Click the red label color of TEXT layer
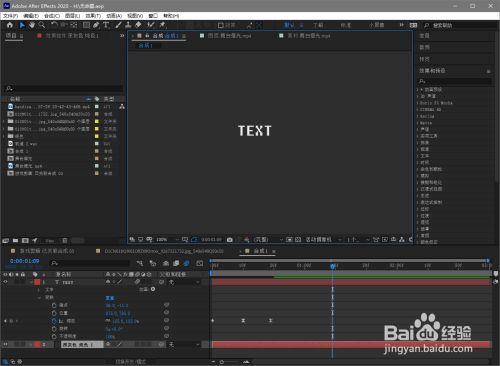The image size is (500, 366). pyautogui.click(x=37, y=282)
